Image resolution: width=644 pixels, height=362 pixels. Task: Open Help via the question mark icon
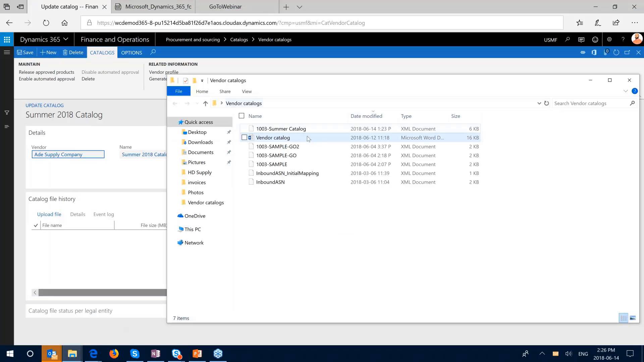(623, 39)
